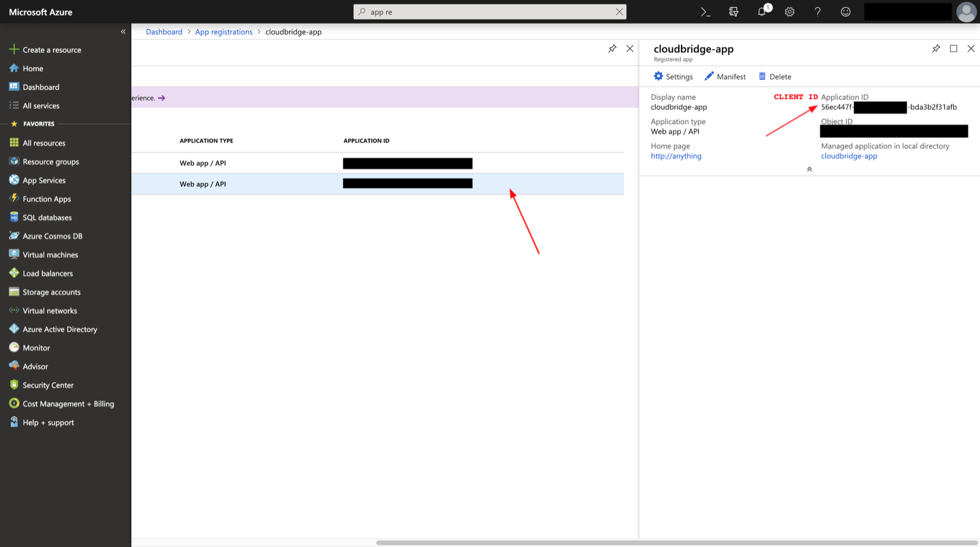Click the horizontal scrollbar at the bottom
Viewport: 980px width, 547px height.
[677, 542]
